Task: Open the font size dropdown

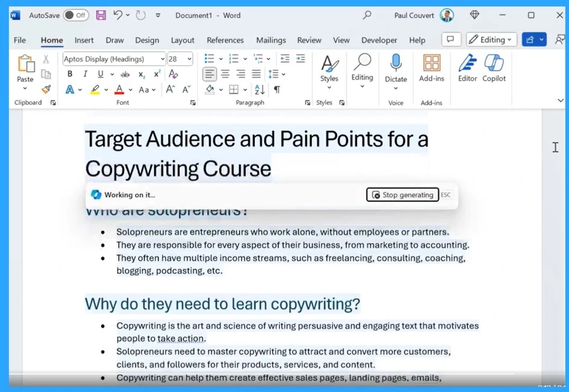Action: pyautogui.click(x=189, y=59)
